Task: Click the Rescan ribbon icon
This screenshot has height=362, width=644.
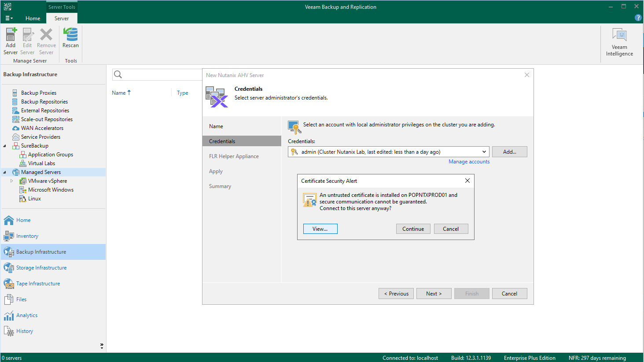Action: [70, 38]
